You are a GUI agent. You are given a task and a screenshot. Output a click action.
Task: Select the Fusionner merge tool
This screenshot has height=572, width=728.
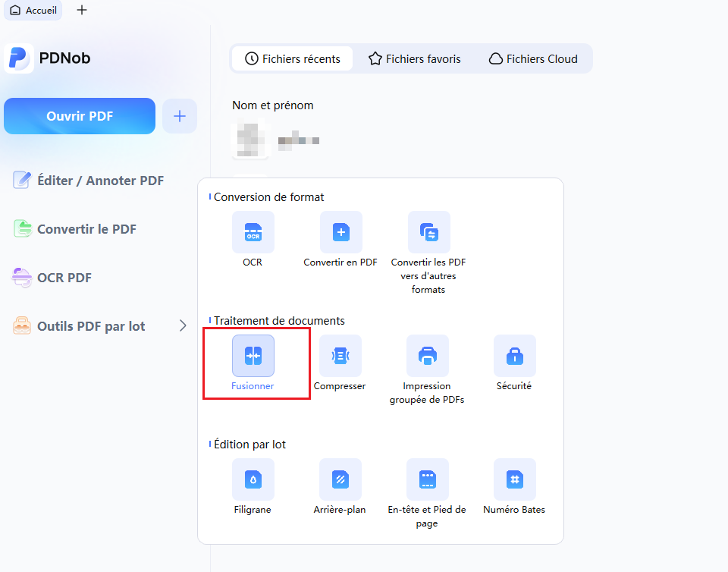pyautogui.click(x=253, y=356)
